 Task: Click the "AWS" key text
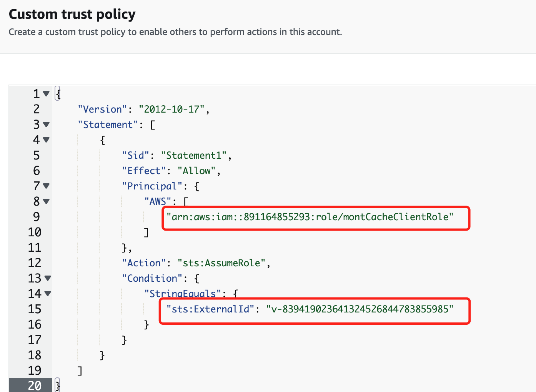(x=158, y=201)
